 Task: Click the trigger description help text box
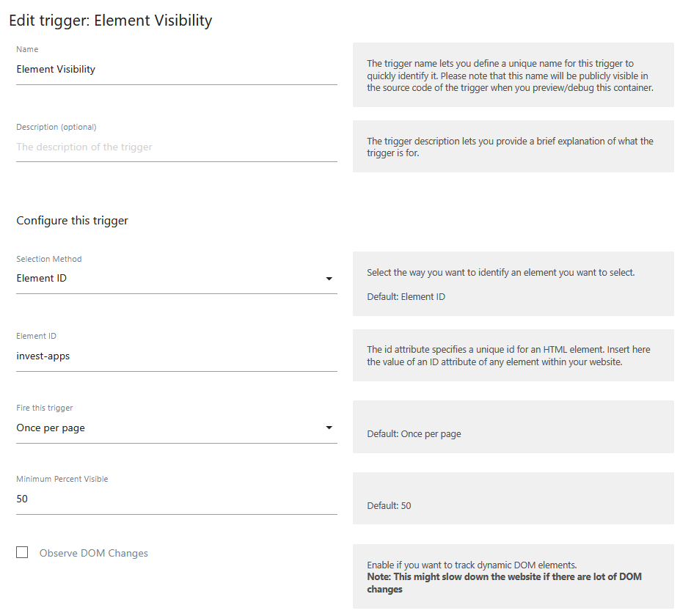click(x=513, y=146)
